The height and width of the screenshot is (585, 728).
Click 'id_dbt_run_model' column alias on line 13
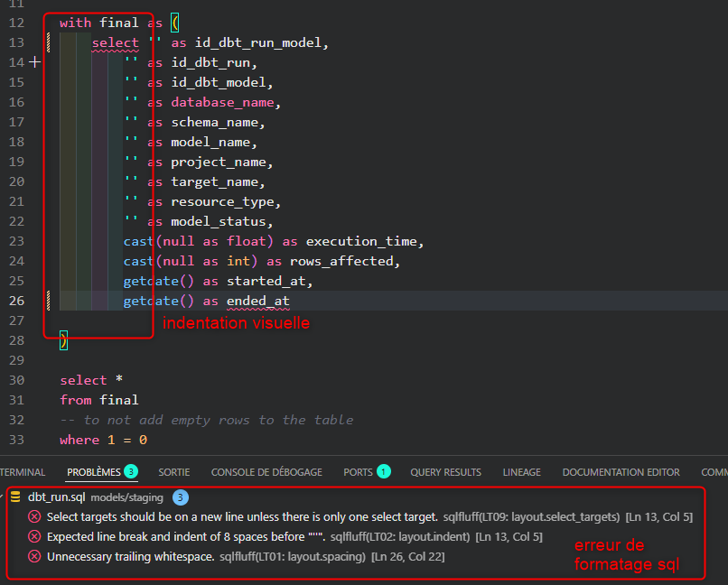258,42
